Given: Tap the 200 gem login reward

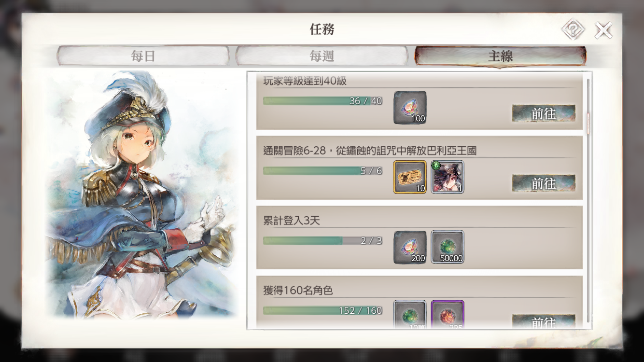Looking at the screenshot, I should [410, 247].
